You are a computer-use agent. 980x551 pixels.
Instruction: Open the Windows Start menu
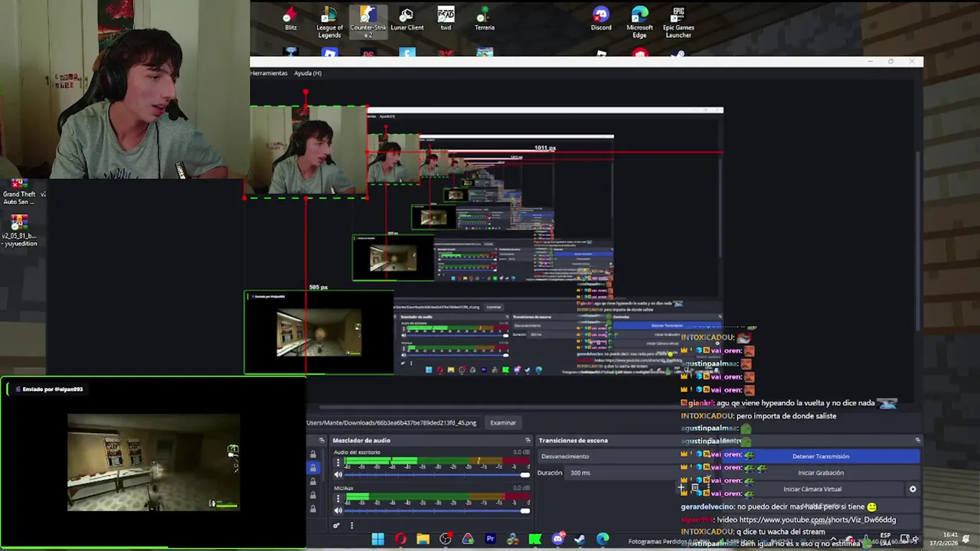(x=377, y=540)
